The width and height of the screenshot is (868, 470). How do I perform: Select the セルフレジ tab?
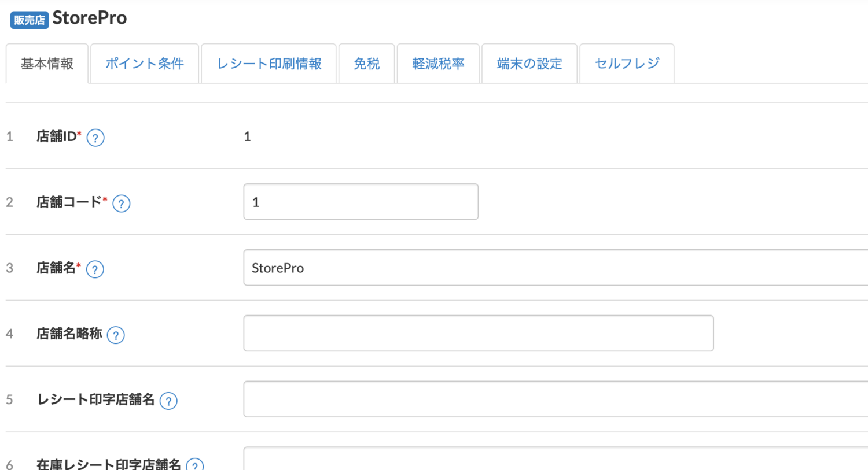(627, 64)
